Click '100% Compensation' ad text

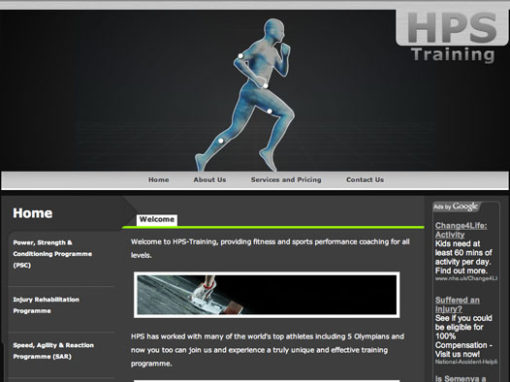tap(464, 336)
